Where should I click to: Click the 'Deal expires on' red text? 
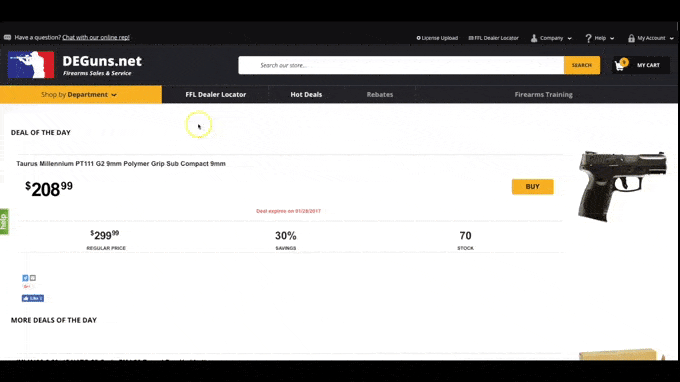tap(288, 211)
